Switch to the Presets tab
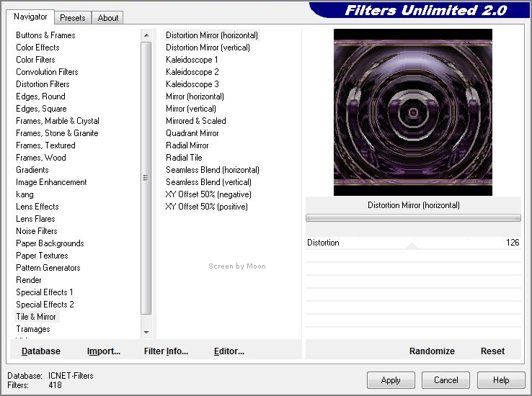This screenshot has height=396, width=532. [x=73, y=18]
